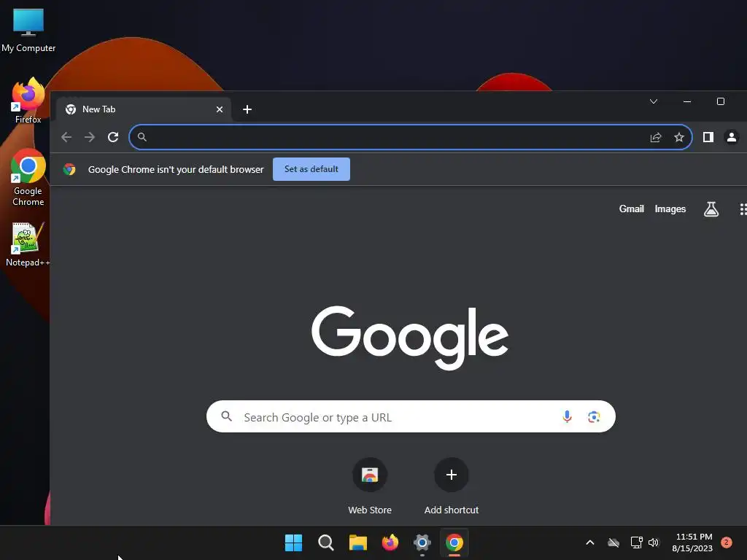Open a new Chrome tab
This screenshot has width=747, height=560.
(247, 109)
